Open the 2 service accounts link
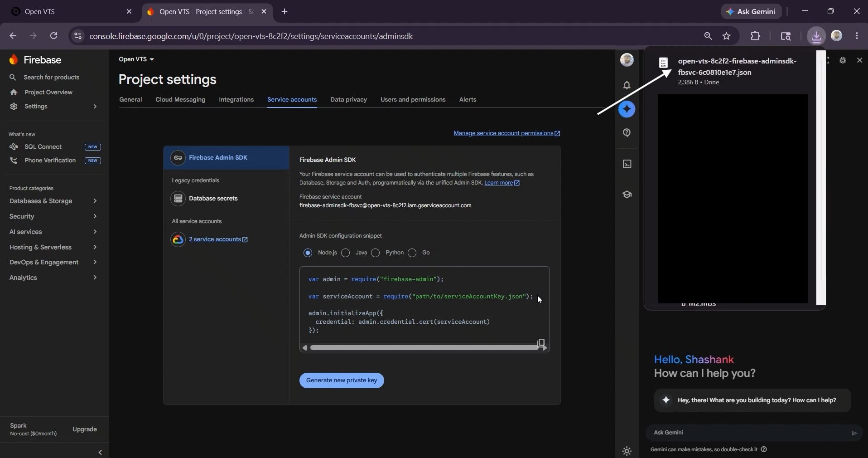 [218, 240]
